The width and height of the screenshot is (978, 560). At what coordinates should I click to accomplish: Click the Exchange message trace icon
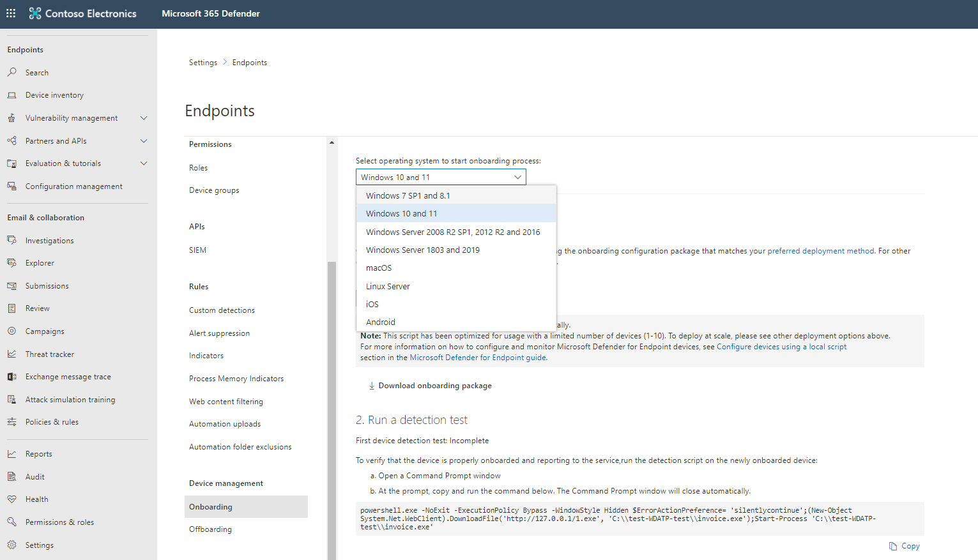11,377
